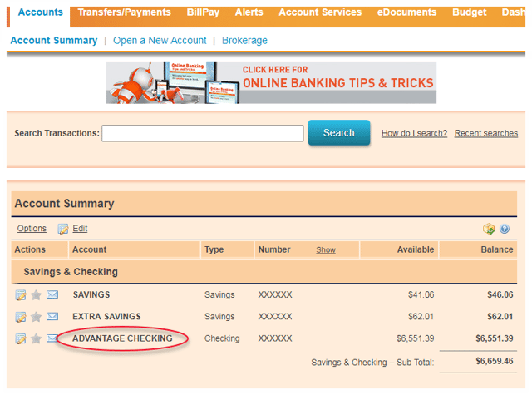Click the edit icon in SAVINGS row
This screenshot has height=395, width=532.
pyautogui.click(x=21, y=295)
